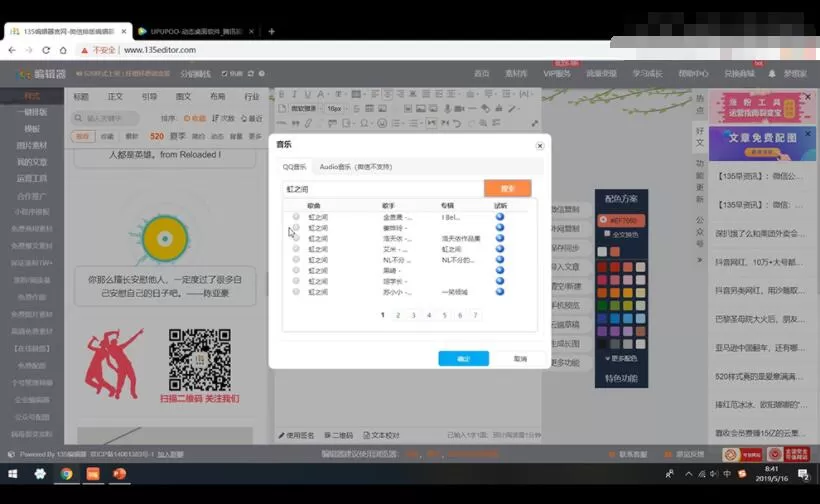Toggle the 全文换色 checkbox
Image resolution: width=820 pixels, height=504 pixels.
(607, 234)
